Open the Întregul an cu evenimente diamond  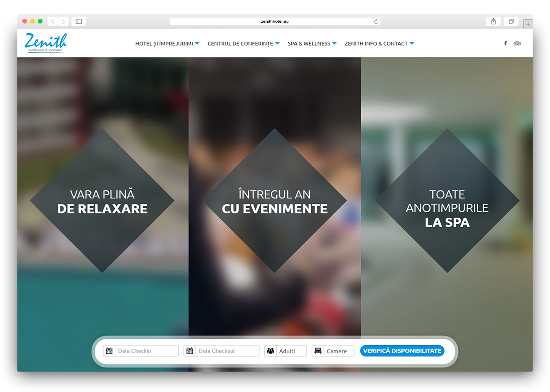point(275,201)
